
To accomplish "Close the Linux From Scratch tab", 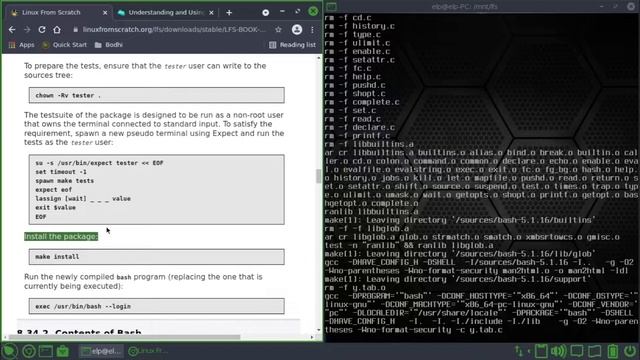I will (105, 13).
